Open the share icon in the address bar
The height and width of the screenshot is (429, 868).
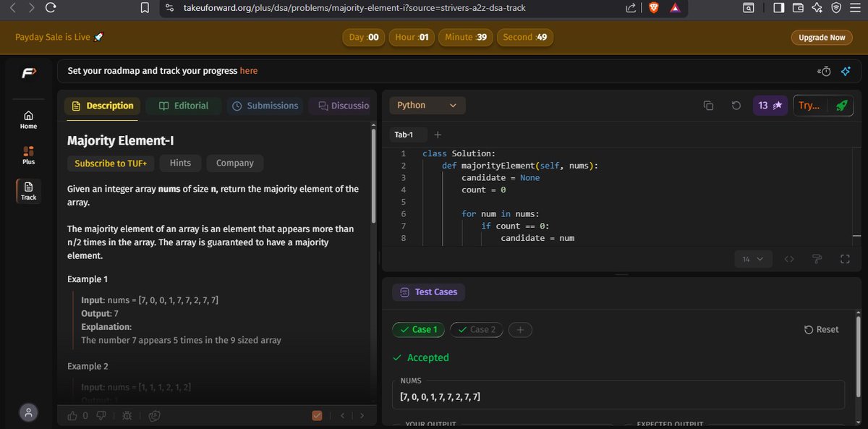click(630, 8)
